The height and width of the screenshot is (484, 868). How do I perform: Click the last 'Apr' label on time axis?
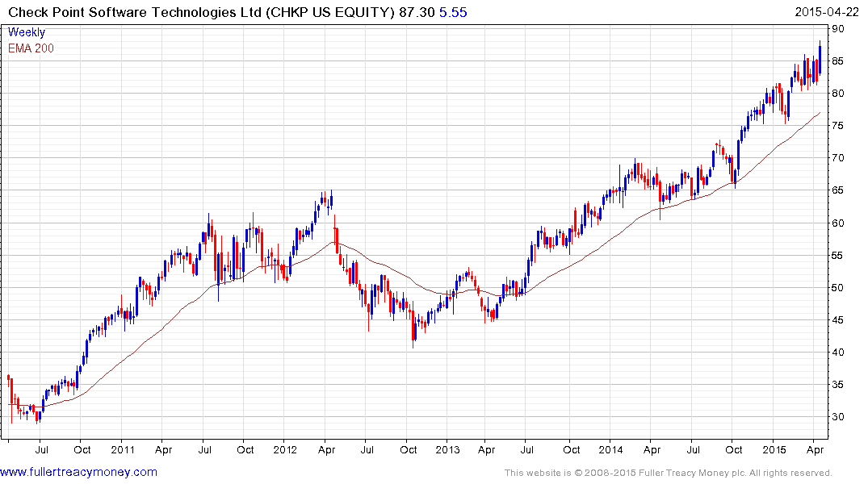(815, 449)
